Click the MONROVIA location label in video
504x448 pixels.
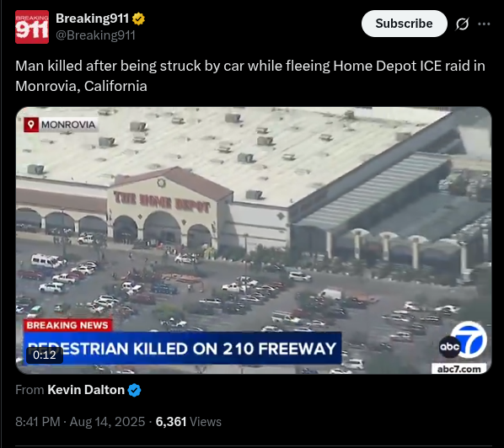(x=68, y=125)
